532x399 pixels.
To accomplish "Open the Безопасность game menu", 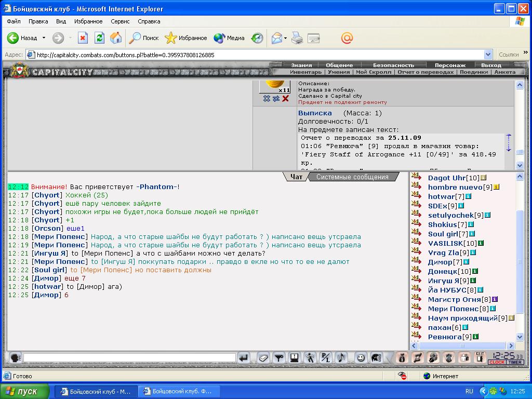I will tap(393, 65).
